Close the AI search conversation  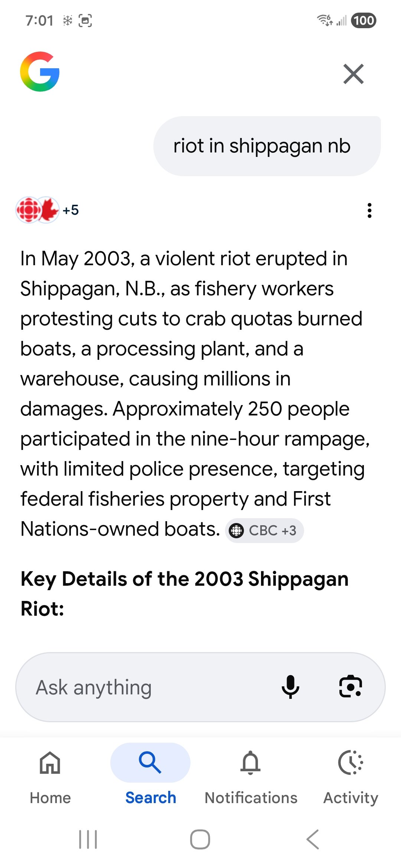(353, 74)
